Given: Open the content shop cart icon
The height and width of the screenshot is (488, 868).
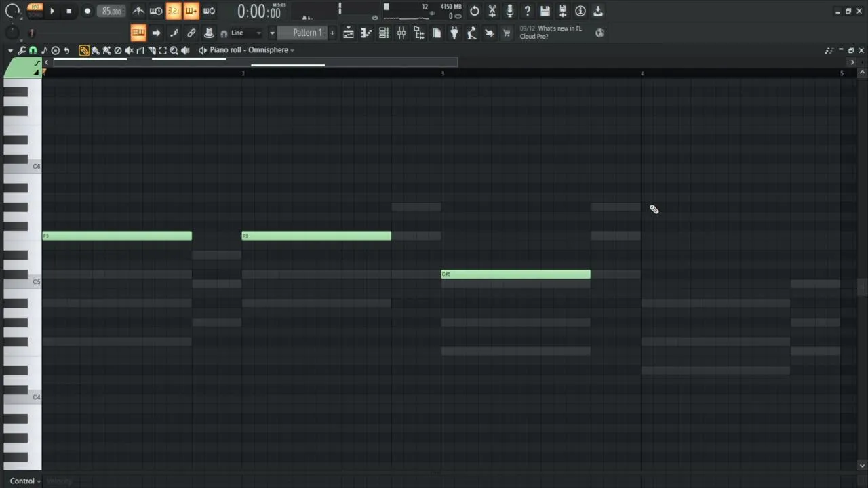Looking at the screenshot, I should tap(507, 33).
